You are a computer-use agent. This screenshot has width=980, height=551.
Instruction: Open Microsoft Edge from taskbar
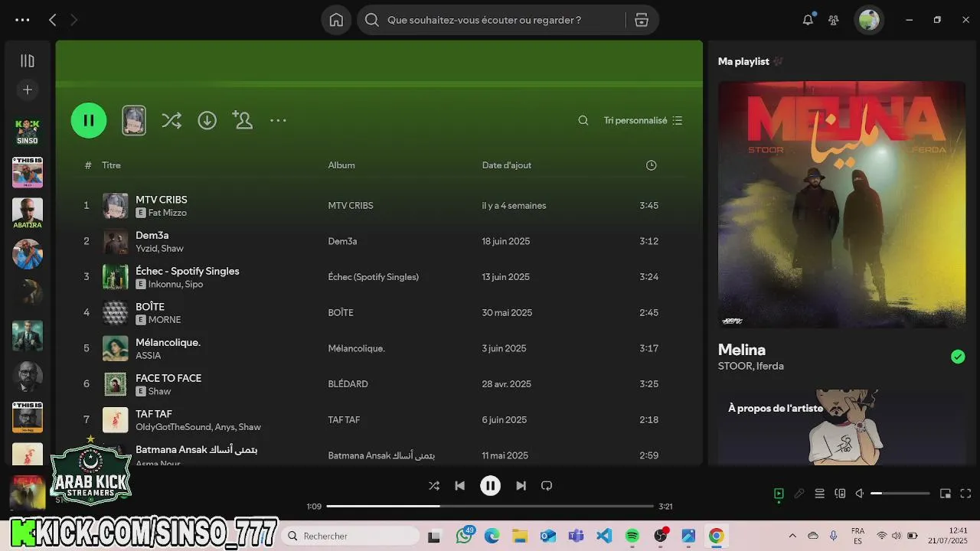click(x=492, y=536)
